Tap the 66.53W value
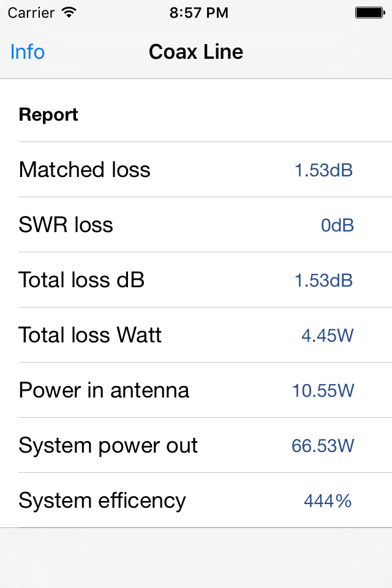The image size is (392, 588). coord(323,446)
